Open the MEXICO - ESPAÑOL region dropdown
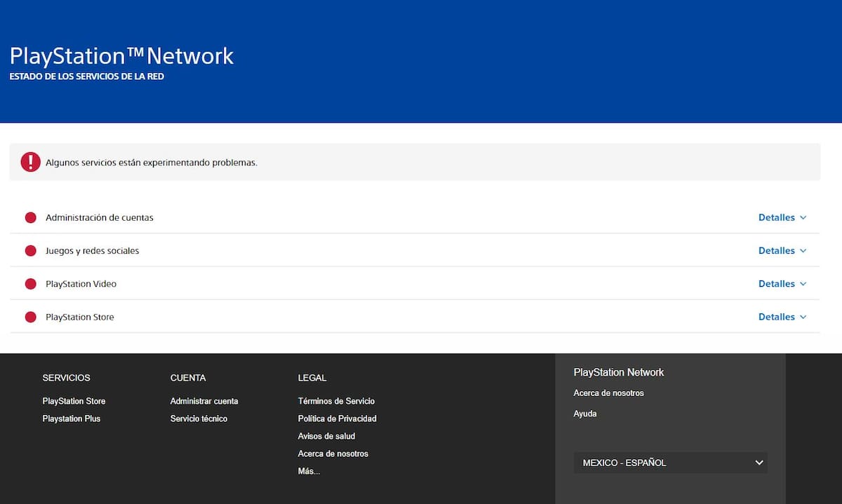Screen dimensions: 842x504 [670, 463]
